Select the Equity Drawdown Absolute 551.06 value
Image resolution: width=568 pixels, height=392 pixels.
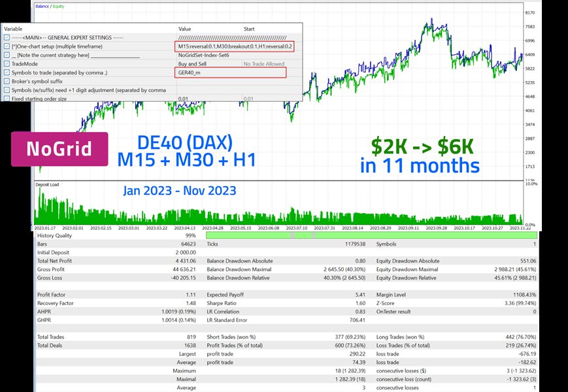528,261
